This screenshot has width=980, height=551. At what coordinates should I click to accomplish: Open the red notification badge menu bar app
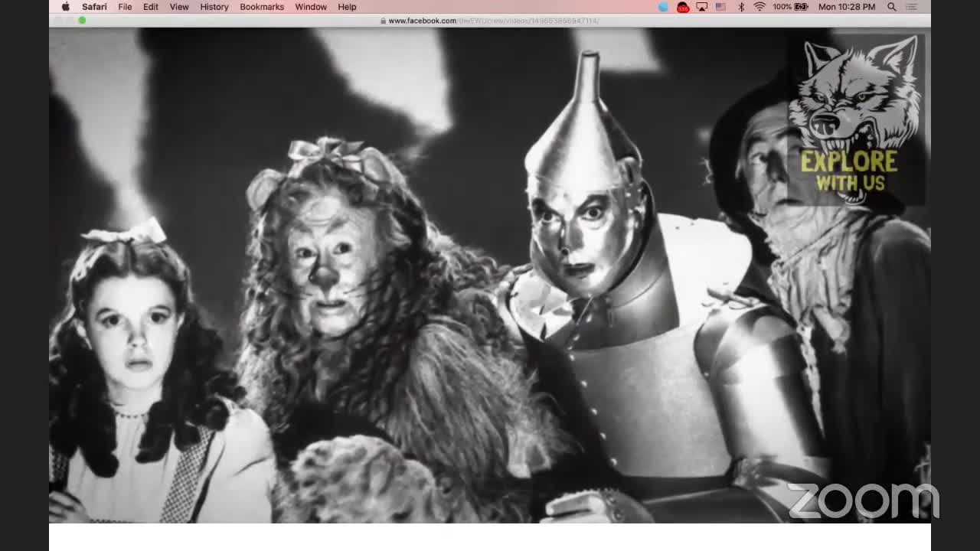(x=683, y=7)
